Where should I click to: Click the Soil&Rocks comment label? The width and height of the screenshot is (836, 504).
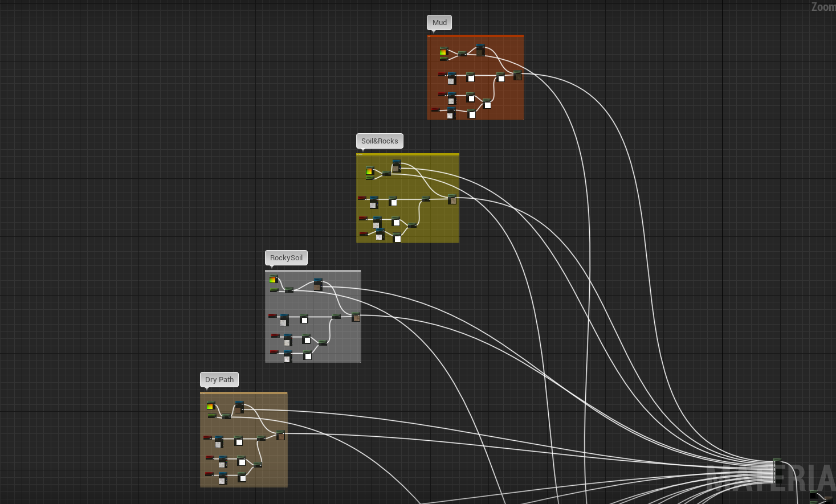[380, 141]
